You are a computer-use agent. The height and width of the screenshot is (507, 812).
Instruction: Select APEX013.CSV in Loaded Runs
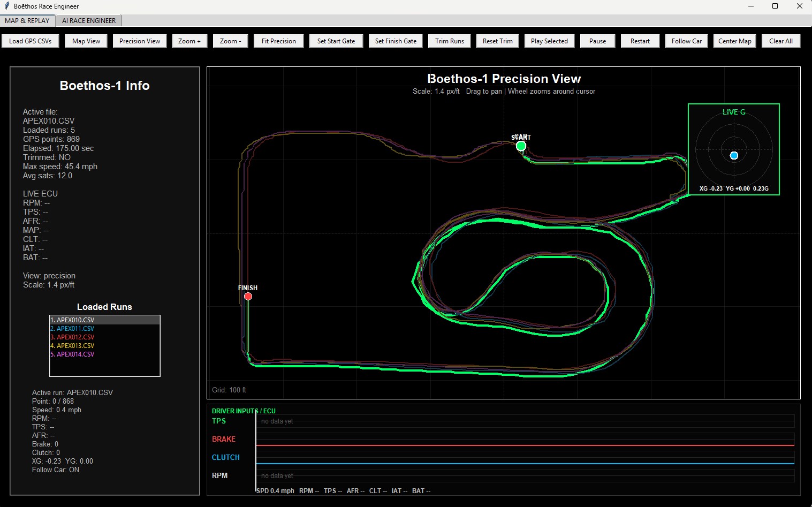pyautogui.click(x=105, y=346)
